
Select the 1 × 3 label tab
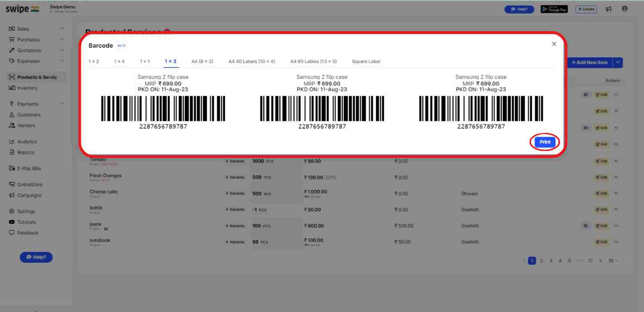click(170, 61)
